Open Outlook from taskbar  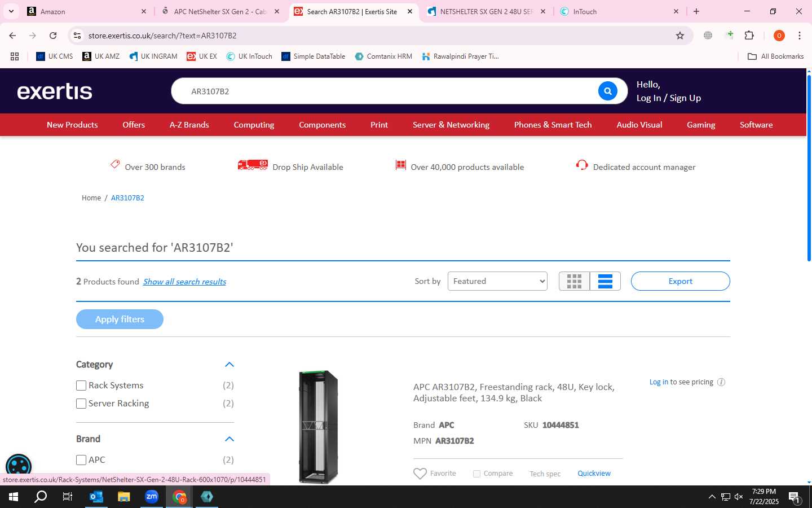click(x=96, y=497)
